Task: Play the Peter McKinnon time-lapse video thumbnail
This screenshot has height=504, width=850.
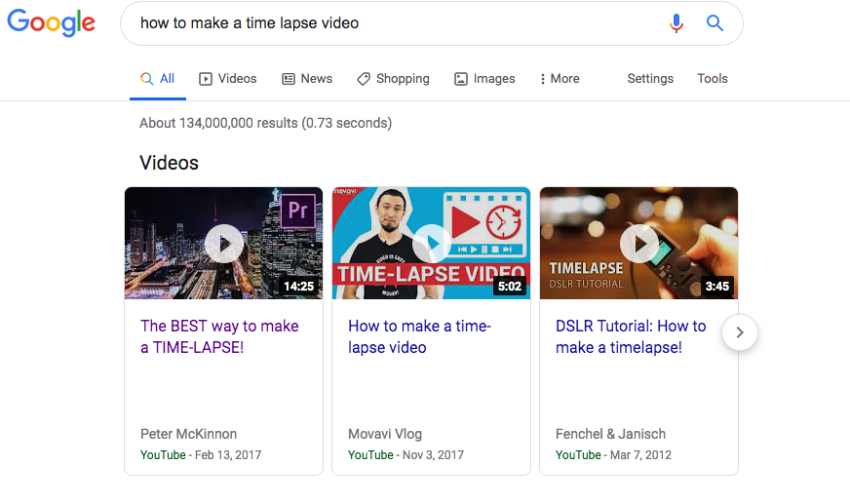Action: [x=224, y=244]
